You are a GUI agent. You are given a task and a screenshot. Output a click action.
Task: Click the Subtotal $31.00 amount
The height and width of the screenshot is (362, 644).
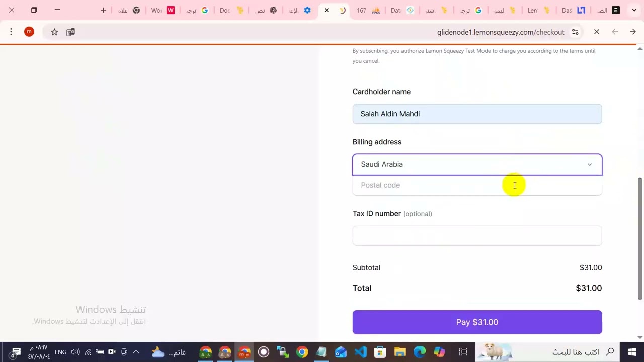(x=591, y=268)
